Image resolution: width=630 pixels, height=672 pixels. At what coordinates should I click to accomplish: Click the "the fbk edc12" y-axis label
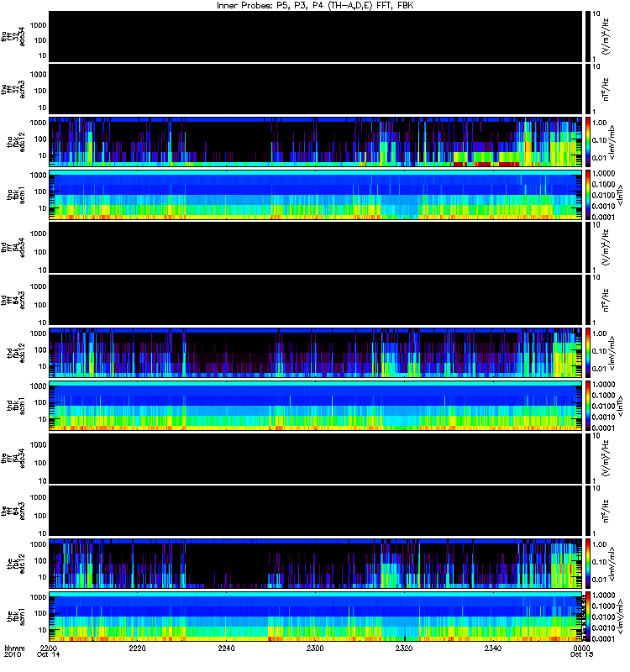tap(16, 564)
